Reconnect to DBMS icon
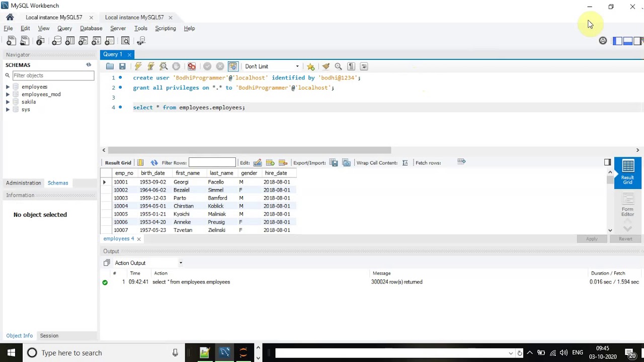644x362 pixels. [x=141, y=41]
